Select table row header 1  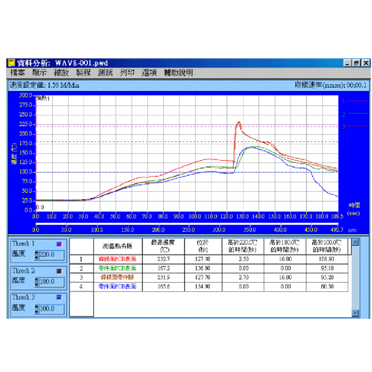click(82, 259)
